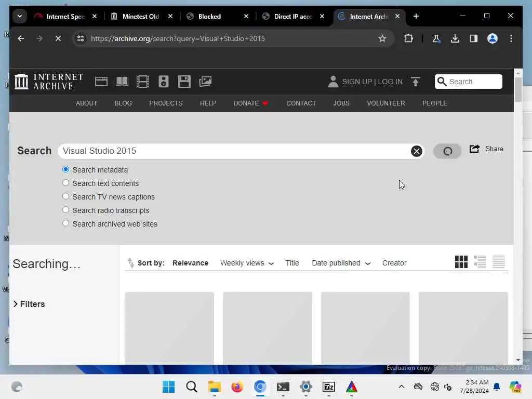
Task: Switch to Minetest Old tab
Action: tap(141, 16)
